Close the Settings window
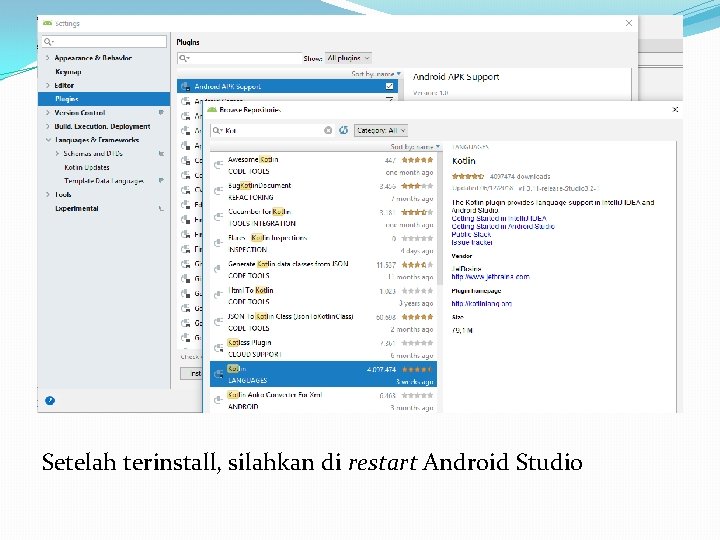This screenshot has width=720, height=540. click(629, 23)
